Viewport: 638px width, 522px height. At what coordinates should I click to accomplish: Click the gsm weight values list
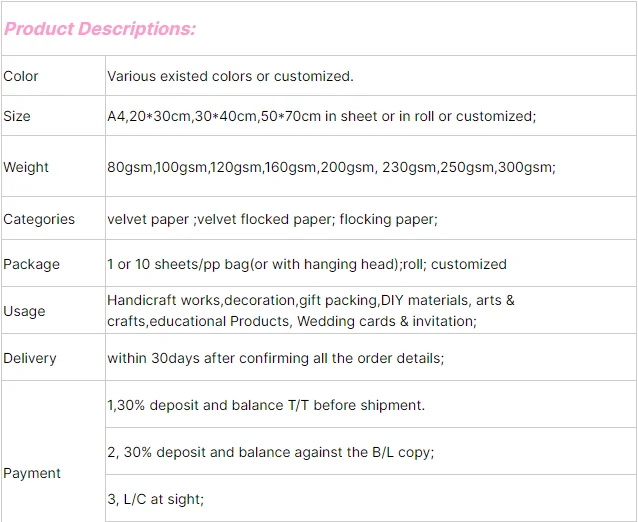coord(331,167)
